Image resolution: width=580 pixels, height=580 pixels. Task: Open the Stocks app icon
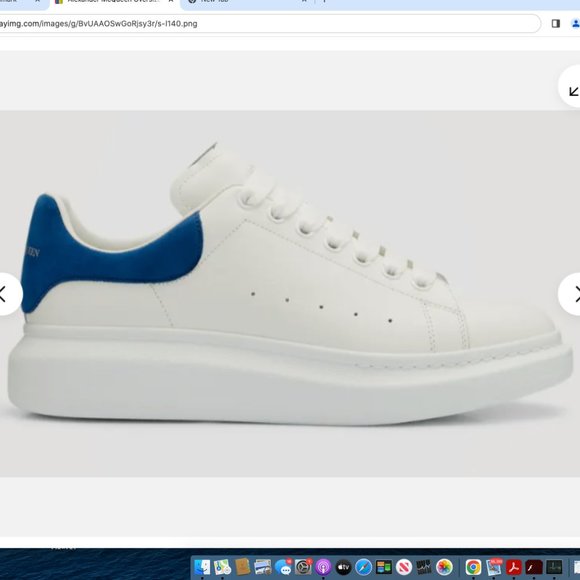pyautogui.click(x=424, y=567)
